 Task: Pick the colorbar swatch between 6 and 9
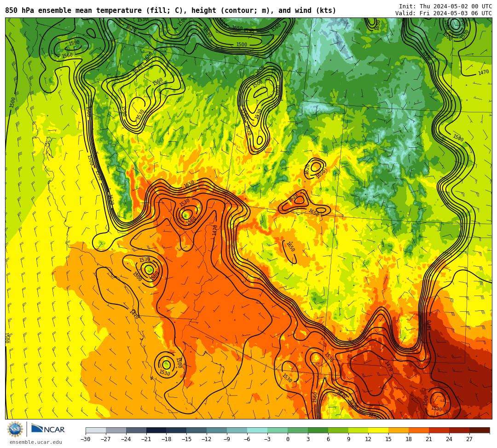pyautogui.click(x=338, y=430)
